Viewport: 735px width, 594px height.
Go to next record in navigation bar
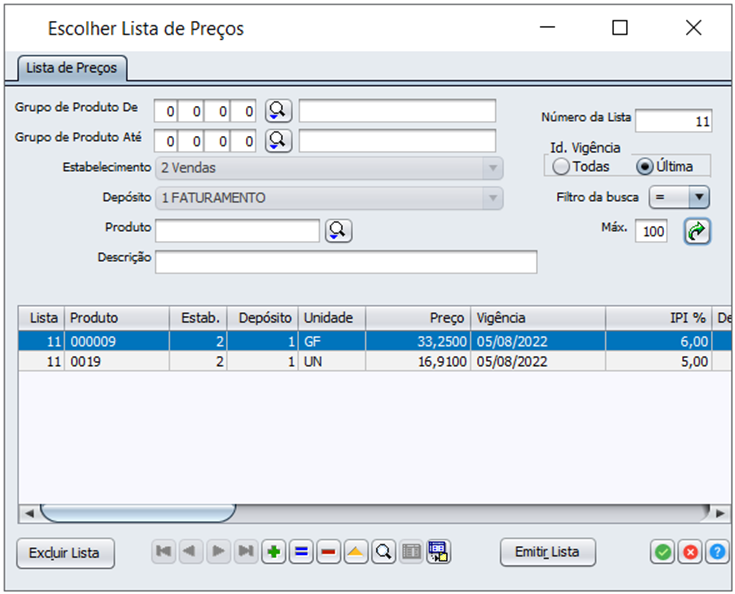218,551
